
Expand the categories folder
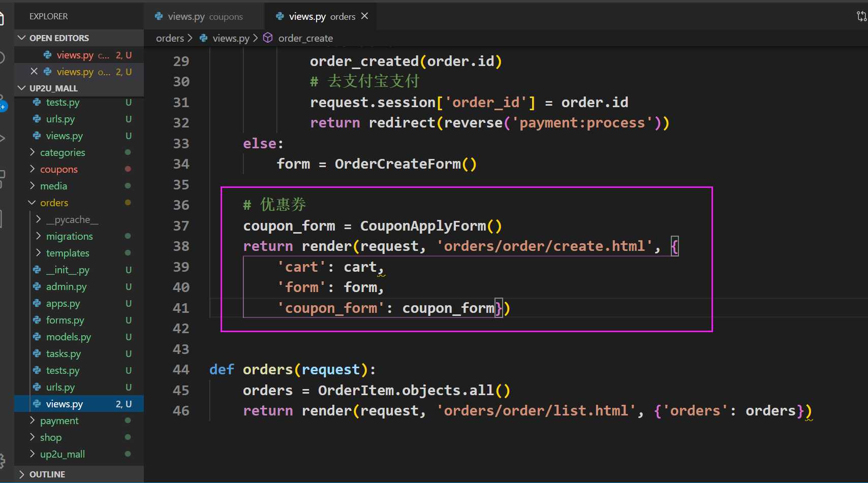[x=79, y=152]
